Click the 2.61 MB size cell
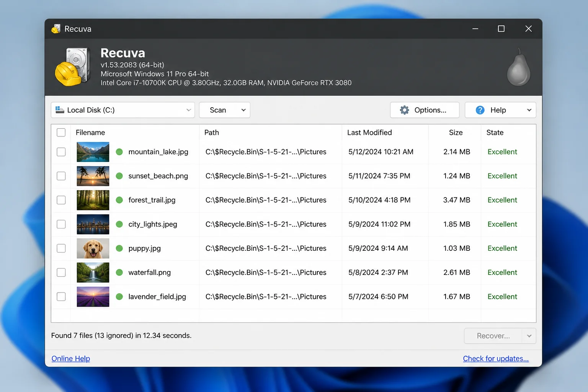Image resolution: width=588 pixels, height=392 pixels. pyautogui.click(x=456, y=273)
